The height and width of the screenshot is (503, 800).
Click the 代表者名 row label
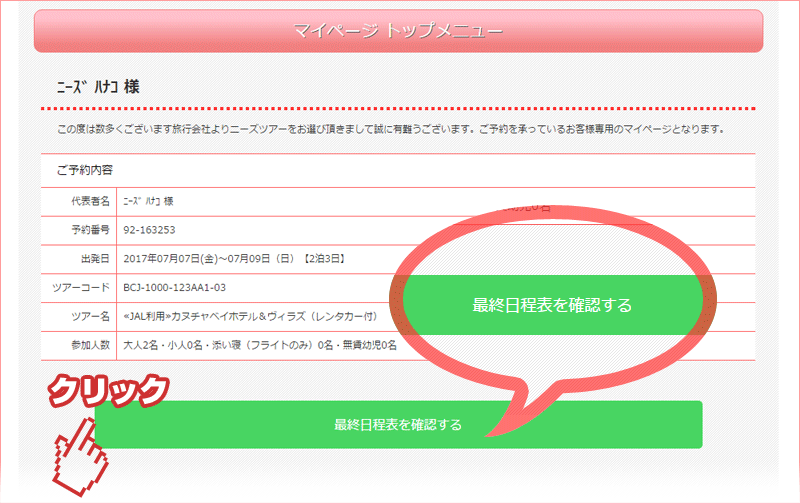tap(90, 201)
